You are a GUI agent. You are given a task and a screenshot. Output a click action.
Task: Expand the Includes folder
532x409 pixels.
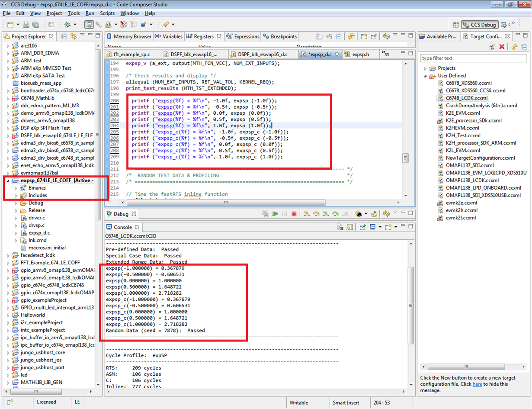(x=16, y=195)
